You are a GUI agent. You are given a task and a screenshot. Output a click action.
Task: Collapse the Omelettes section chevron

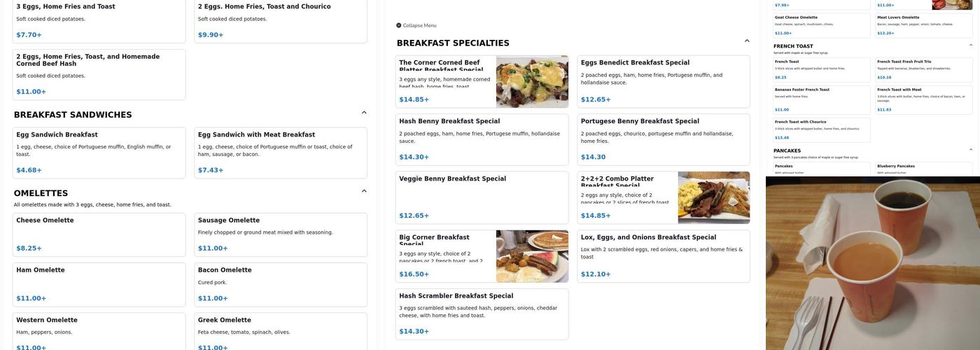[364, 191]
